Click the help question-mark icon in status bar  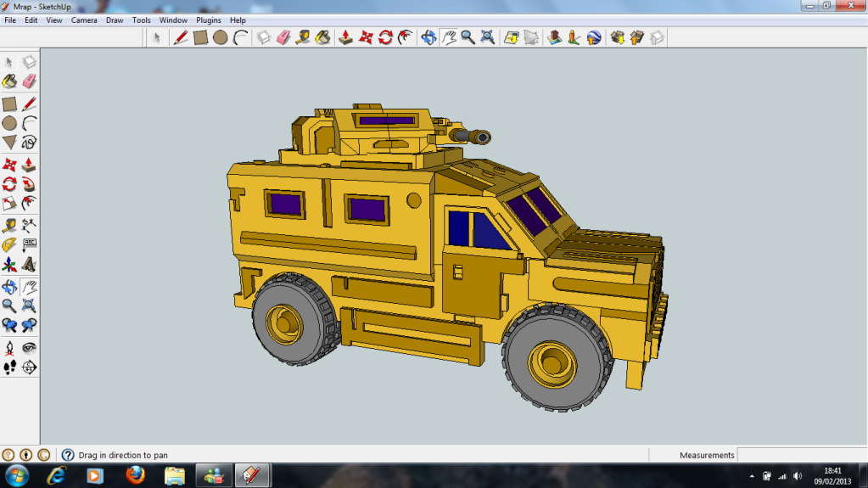tap(68, 455)
